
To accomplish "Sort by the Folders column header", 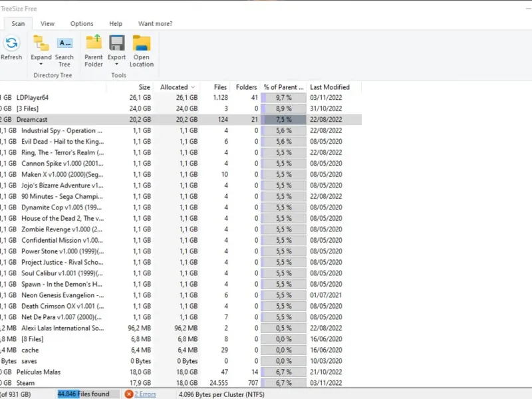I will tap(245, 87).
